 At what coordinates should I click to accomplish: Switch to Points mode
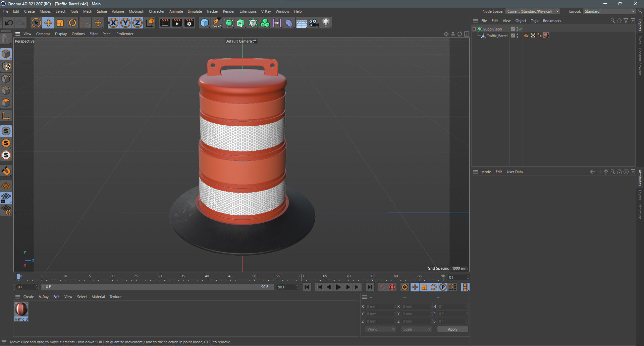pyautogui.click(x=6, y=79)
